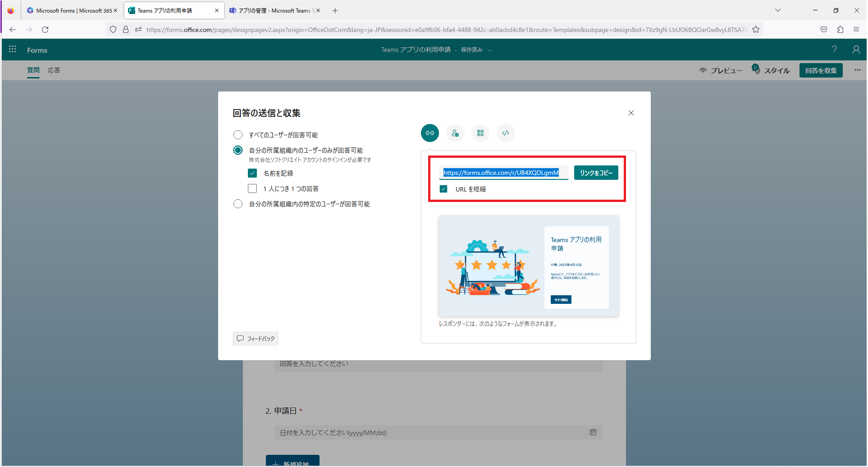
Task: Select 自分の所属組織内のユーザーのみが回答可能 radio
Action: (x=238, y=150)
